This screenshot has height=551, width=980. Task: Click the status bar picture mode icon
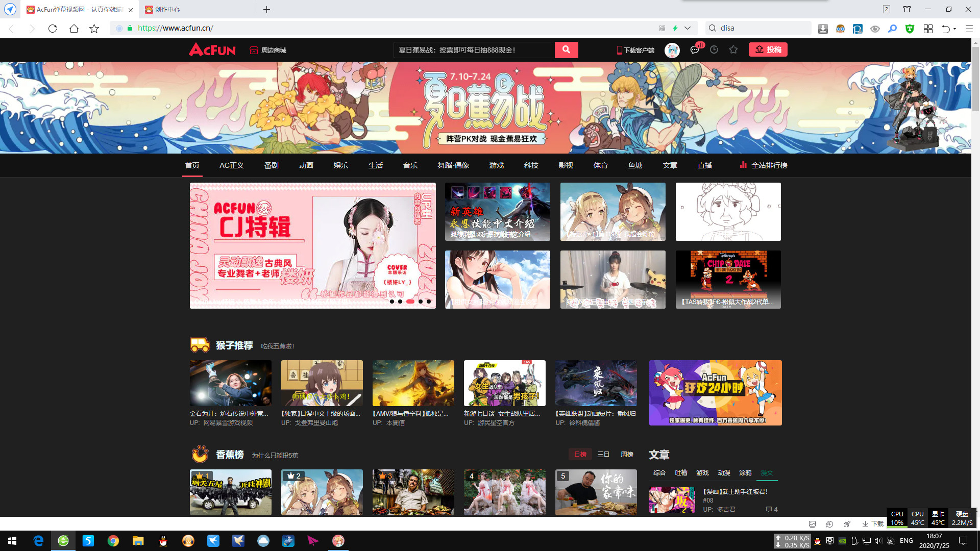coord(813,524)
